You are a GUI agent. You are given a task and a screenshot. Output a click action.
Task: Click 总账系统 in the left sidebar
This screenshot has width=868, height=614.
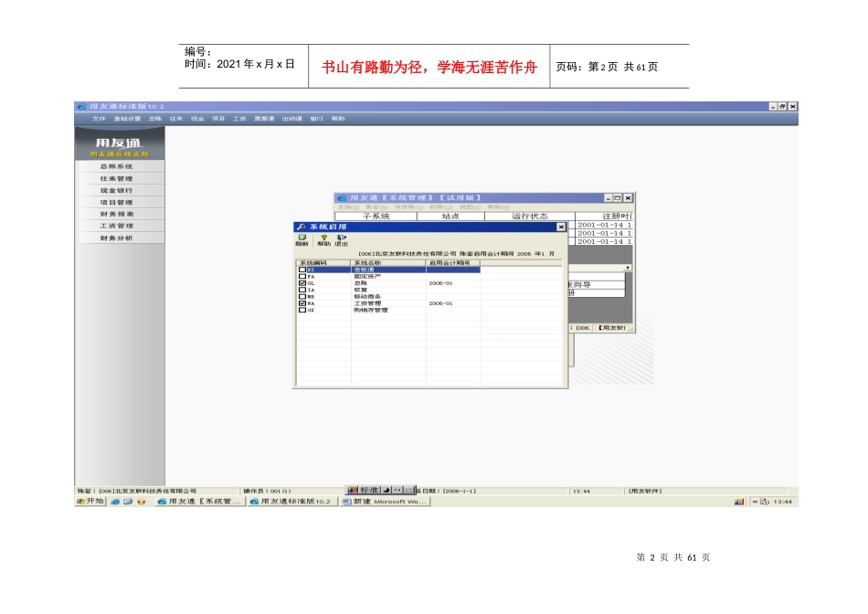pos(120,166)
